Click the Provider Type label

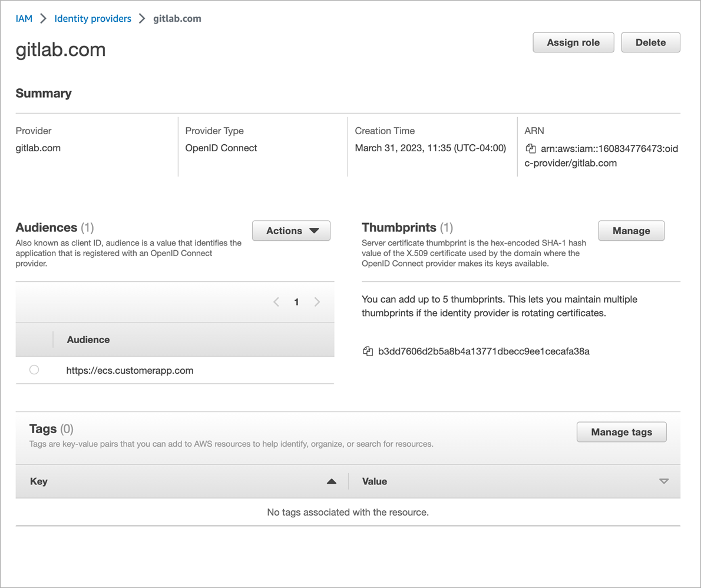pyautogui.click(x=214, y=131)
